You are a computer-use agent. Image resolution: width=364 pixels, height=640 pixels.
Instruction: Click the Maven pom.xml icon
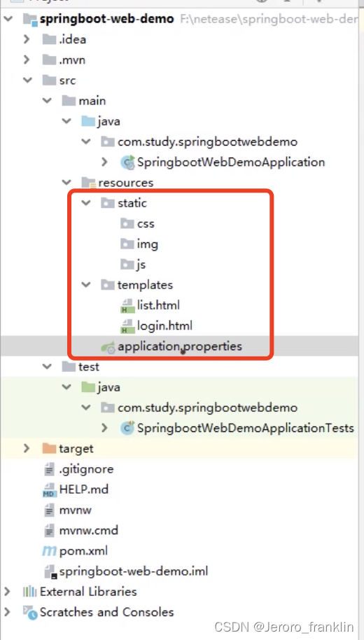49,551
